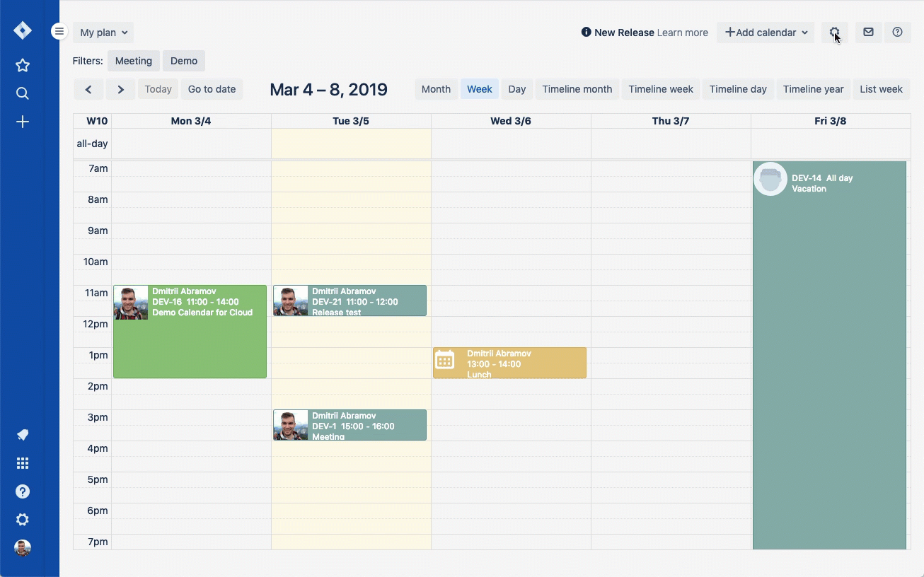The width and height of the screenshot is (924, 577).
Task: Follow the Learn more link
Action: pyautogui.click(x=682, y=33)
